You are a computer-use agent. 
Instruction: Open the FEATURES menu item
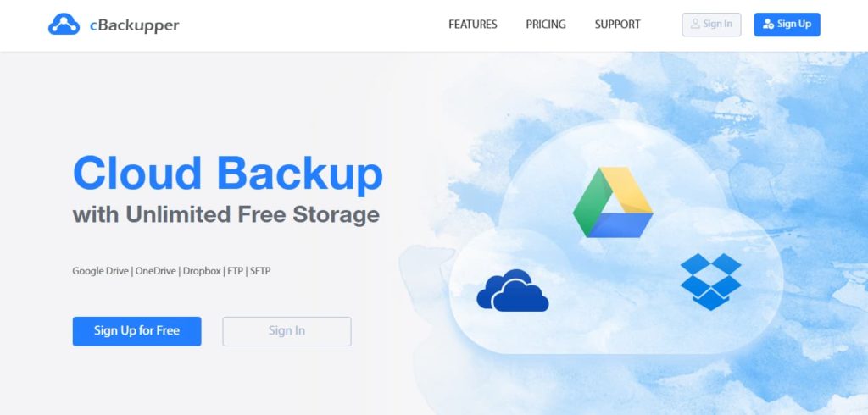[473, 25]
